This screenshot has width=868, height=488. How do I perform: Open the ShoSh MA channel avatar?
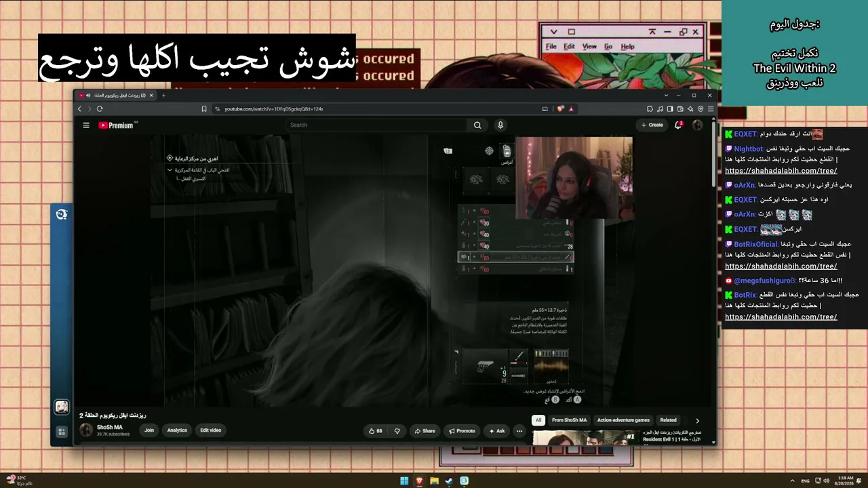[x=86, y=430]
